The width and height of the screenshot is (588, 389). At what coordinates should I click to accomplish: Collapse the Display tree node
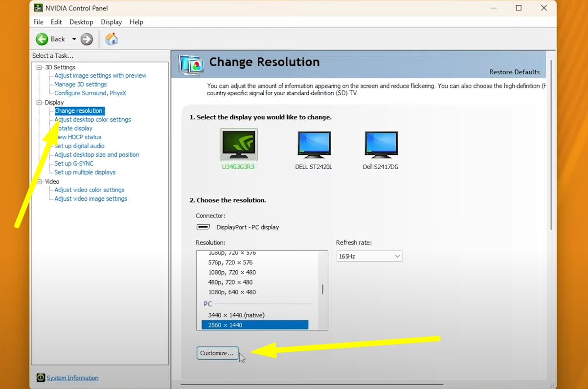tap(39, 103)
